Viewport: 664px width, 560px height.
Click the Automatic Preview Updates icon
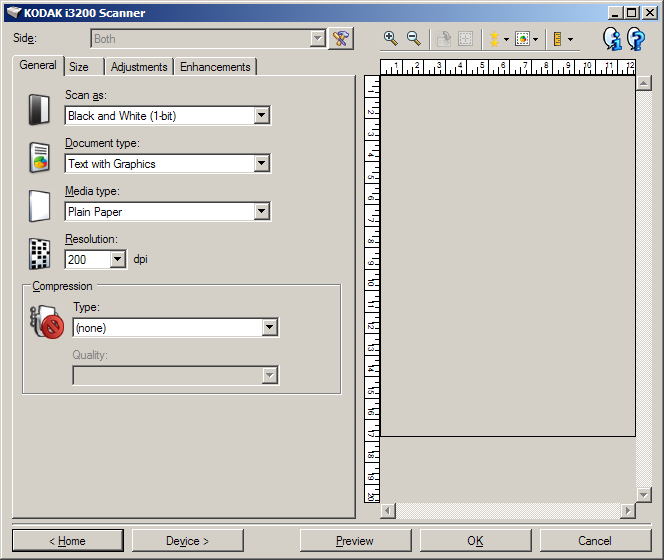point(522,39)
